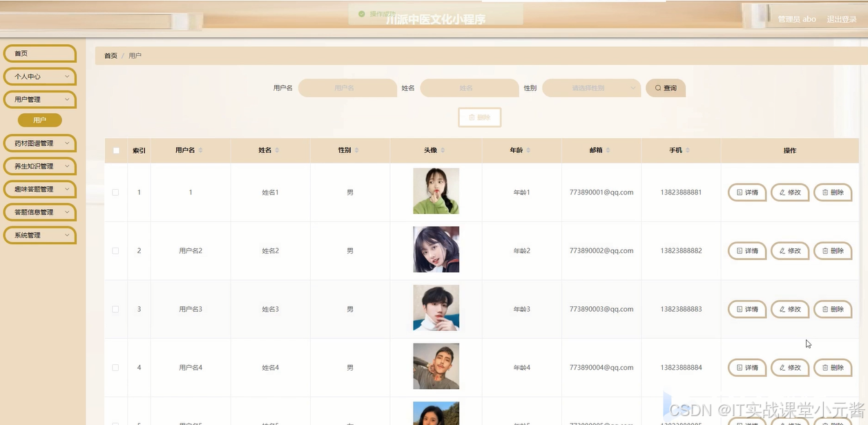Focus the 用户名 search input
868x425 pixels.
347,88
